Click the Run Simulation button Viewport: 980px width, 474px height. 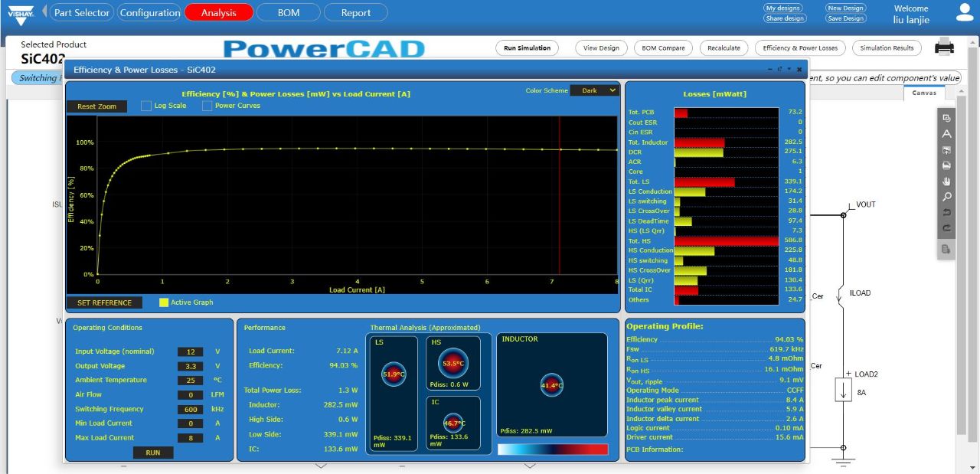527,46
